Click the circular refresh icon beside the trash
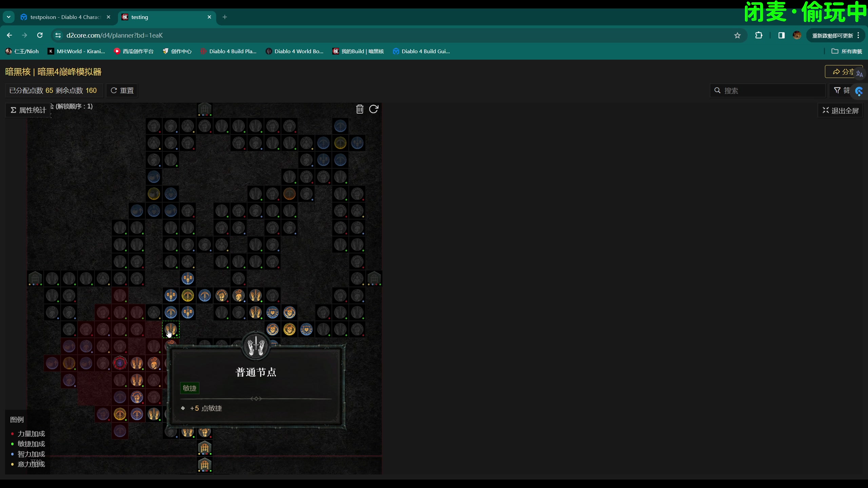 [374, 109]
